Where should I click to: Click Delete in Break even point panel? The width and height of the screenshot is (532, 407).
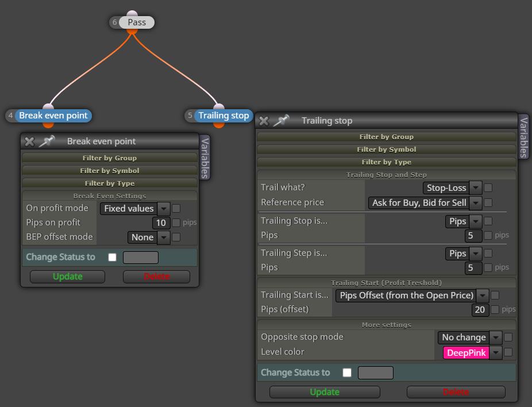click(x=156, y=277)
